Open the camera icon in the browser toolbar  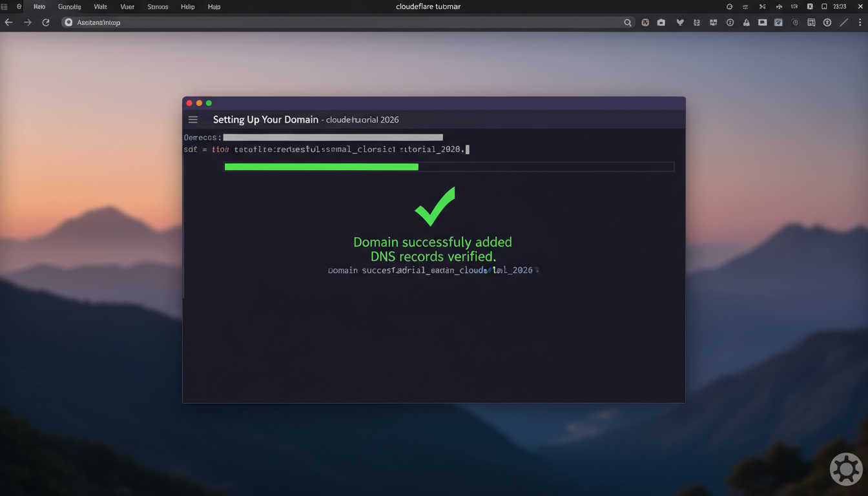point(661,22)
